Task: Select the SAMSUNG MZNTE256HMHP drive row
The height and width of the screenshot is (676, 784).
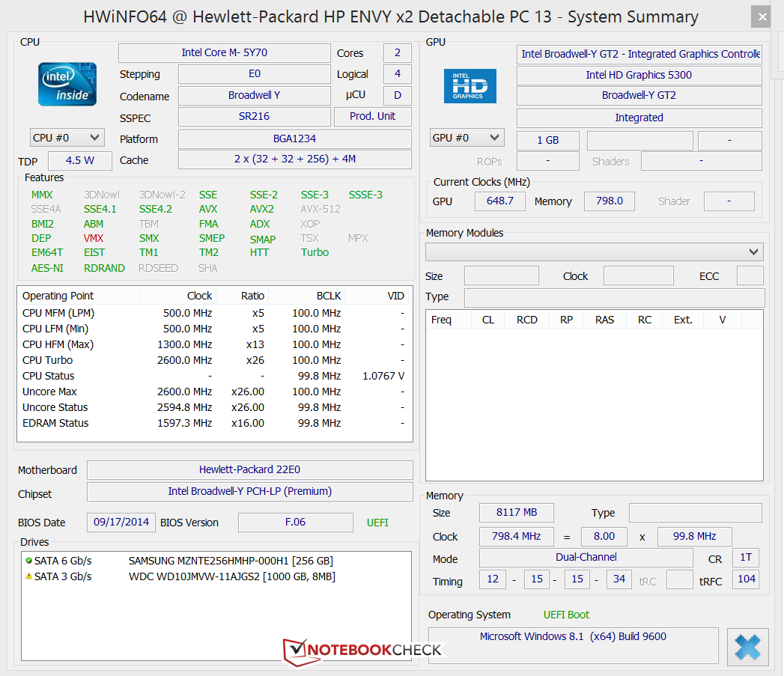Action: click(216, 561)
